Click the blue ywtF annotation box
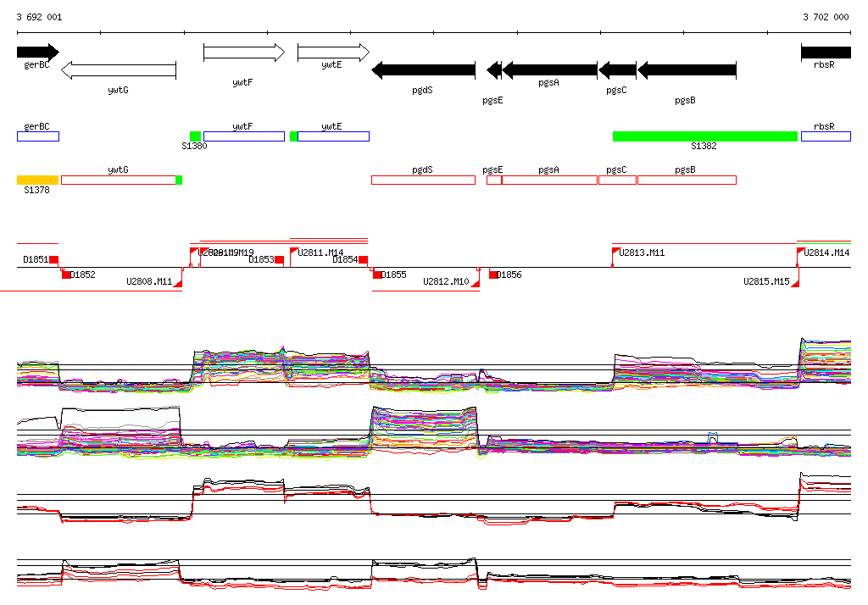Screen dimensions: 868x605 pyautogui.click(x=244, y=136)
